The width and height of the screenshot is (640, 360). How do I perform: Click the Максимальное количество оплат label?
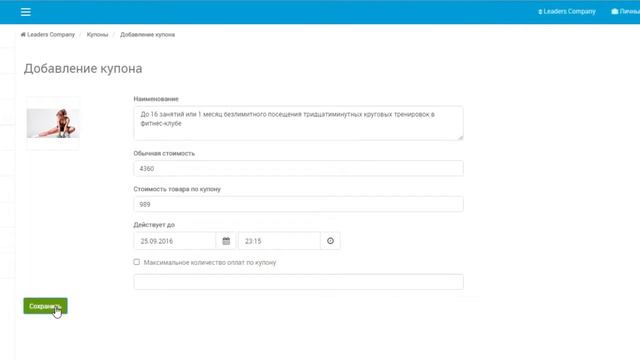(210, 262)
